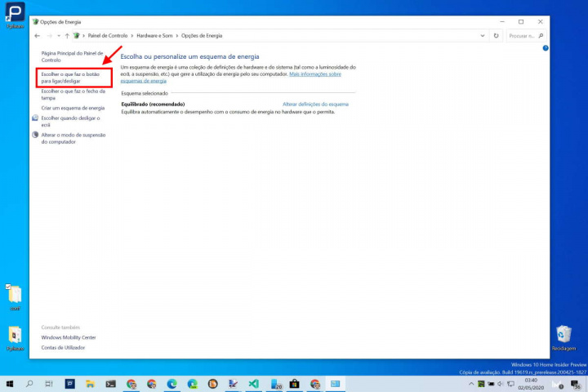
Task: Click the up-level arrow in navigation bar
Action: pyautogui.click(x=67, y=36)
